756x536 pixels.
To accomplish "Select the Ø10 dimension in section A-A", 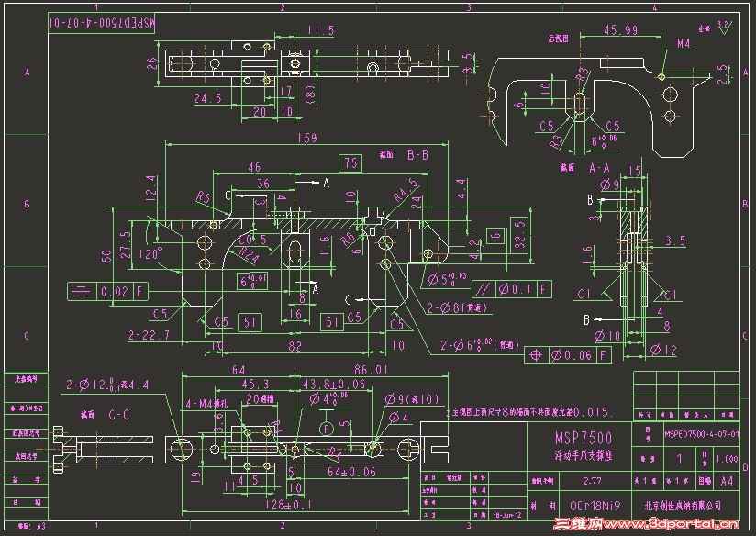I will click(x=607, y=336).
